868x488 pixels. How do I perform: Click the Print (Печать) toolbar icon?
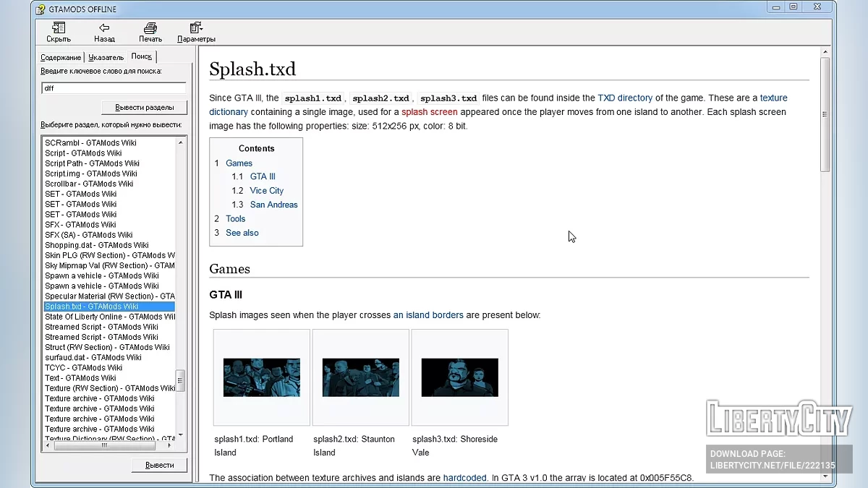click(x=150, y=28)
